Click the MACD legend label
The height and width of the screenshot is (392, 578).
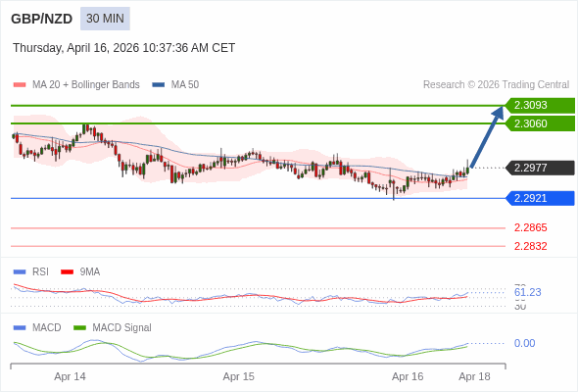tap(47, 328)
